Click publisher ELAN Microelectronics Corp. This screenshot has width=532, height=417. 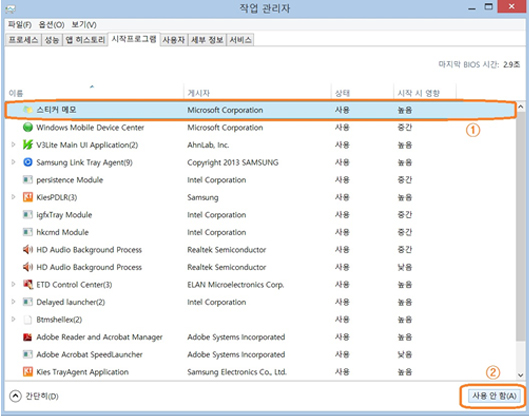click(x=235, y=285)
